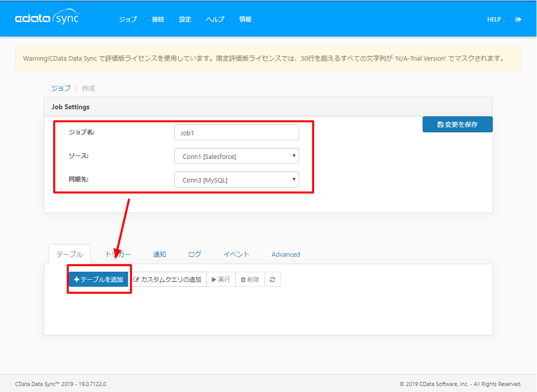Image resolution: width=537 pixels, height=392 pixels.
Task: Open the 接続 menu
Action: point(158,20)
